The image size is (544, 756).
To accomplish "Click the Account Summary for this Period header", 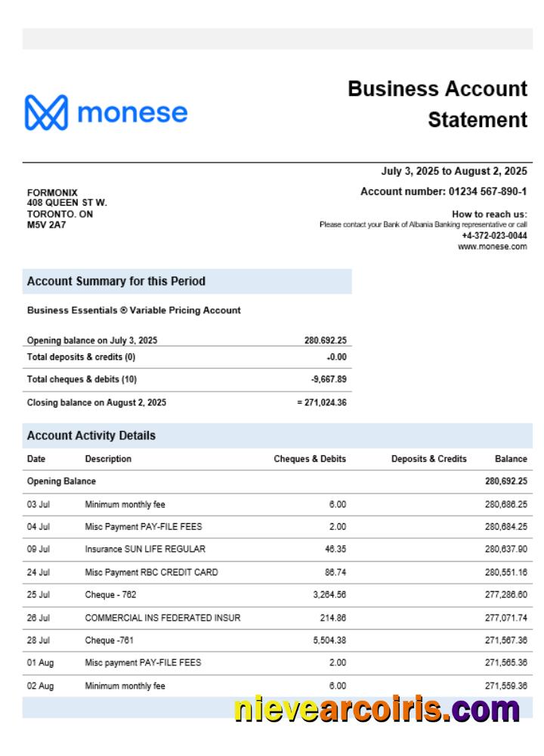I will pyautogui.click(x=116, y=281).
